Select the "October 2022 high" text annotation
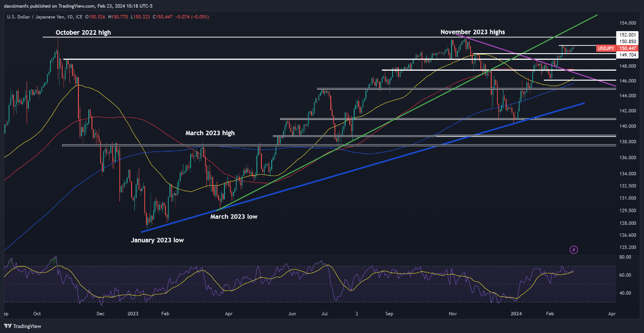 click(x=83, y=32)
